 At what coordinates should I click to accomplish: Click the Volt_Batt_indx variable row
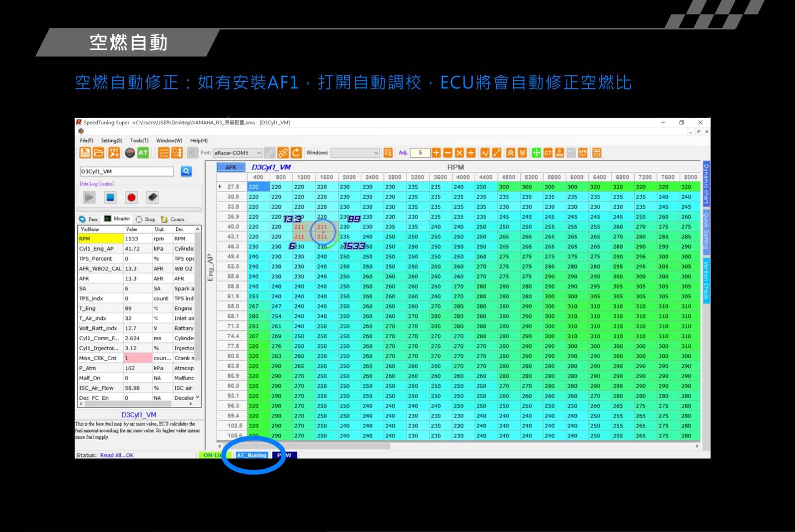point(136,328)
